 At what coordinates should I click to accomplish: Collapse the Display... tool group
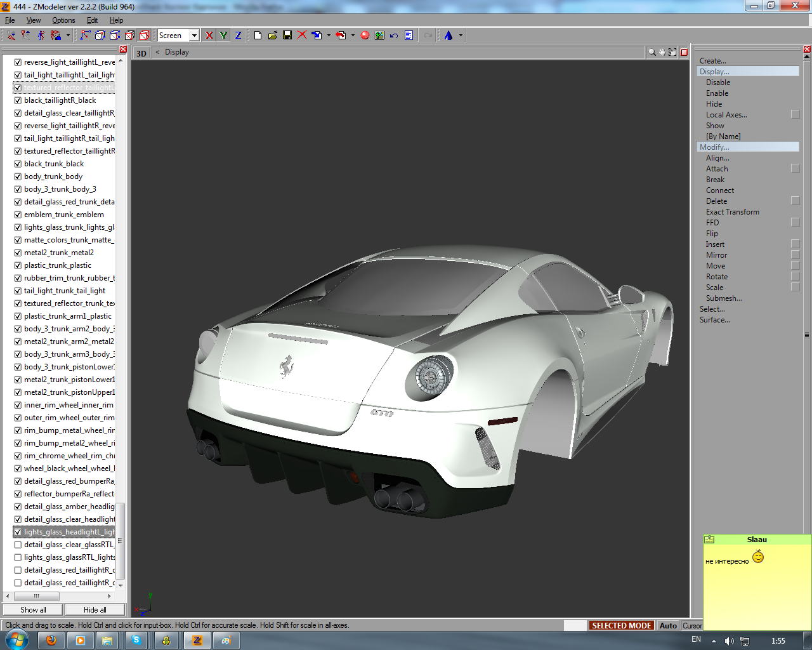click(747, 72)
